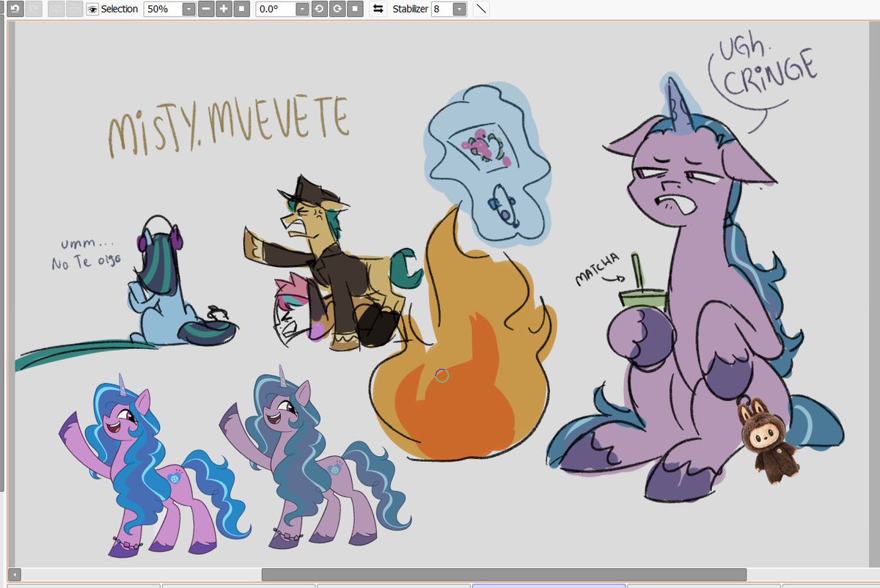Open the 50% zoom level dropdown
This screenshot has width=880, height=588.
point(188,9)
